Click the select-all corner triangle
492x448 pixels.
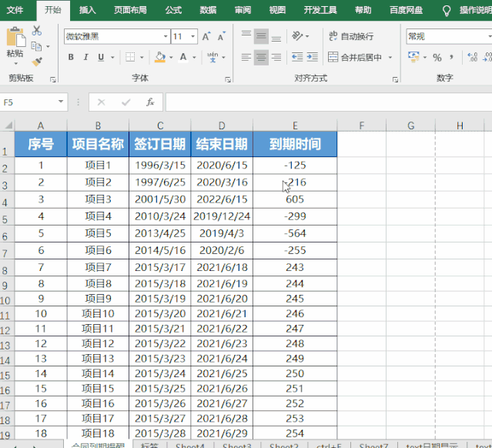[x=8, y=125]
